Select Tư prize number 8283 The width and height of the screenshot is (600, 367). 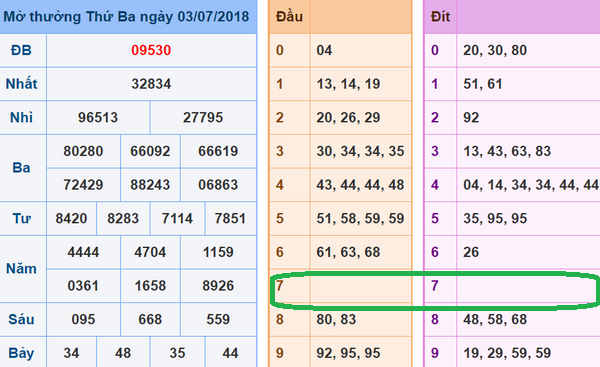tap(123, 219)
